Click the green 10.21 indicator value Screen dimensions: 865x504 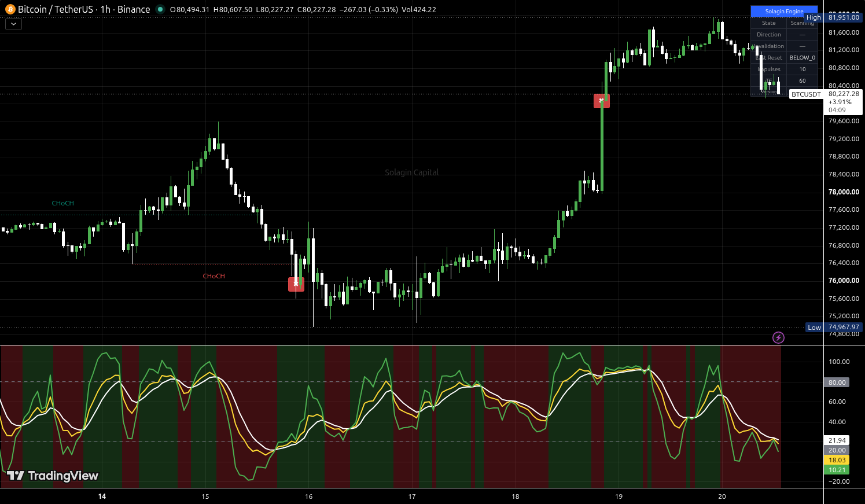tap(837, 470)
